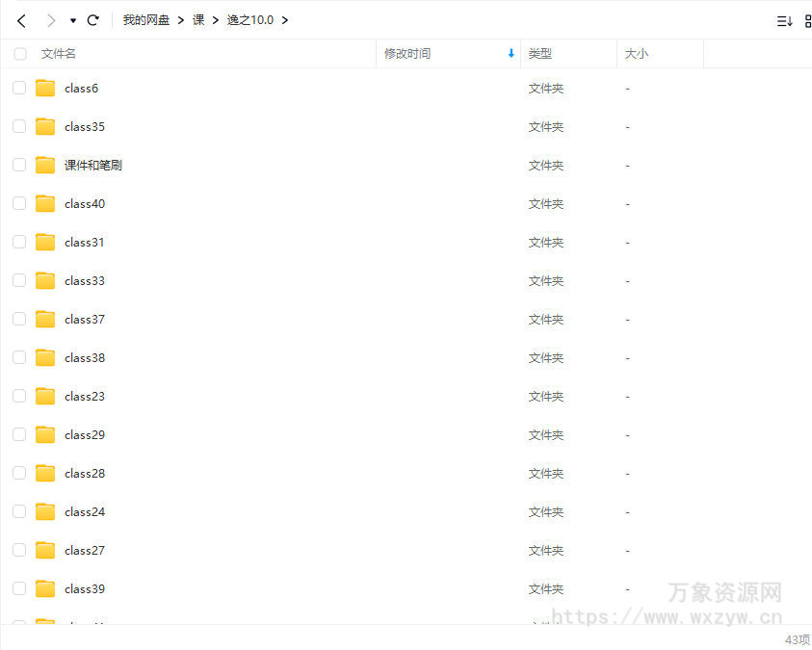The width and height of the screenshot is (812, 650).
Task: Open the class40 folder icon
Action: pyautogui.click(x=44, y=203)
